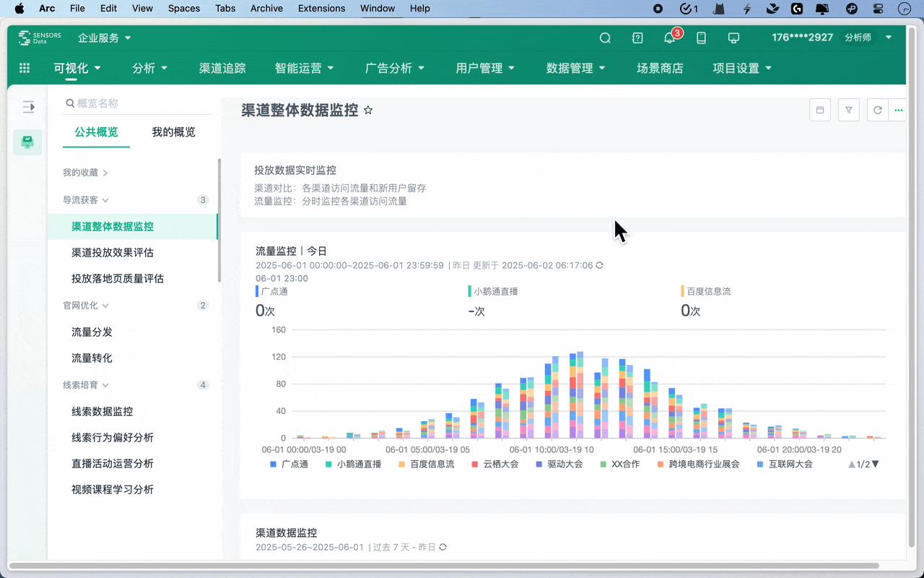Switch to the 我的概览 tab
The width and height of the screenshot is (924, 578).
[173, 132]
